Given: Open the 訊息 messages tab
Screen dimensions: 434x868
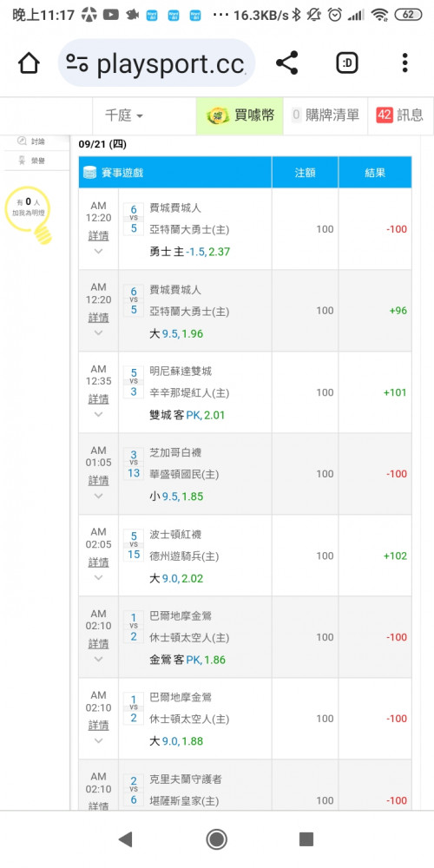Looking at the screenshot, I should pyautogui.click(x=400, y=115).
